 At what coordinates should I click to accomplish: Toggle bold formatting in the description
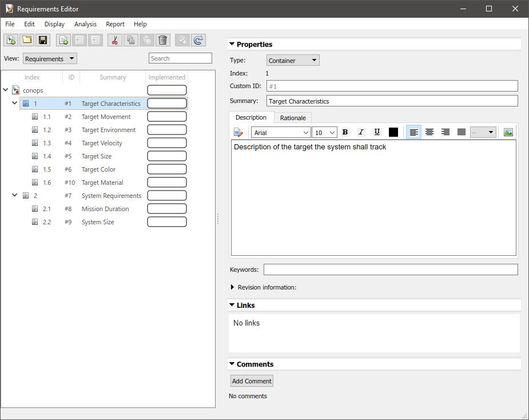(345, 132)
